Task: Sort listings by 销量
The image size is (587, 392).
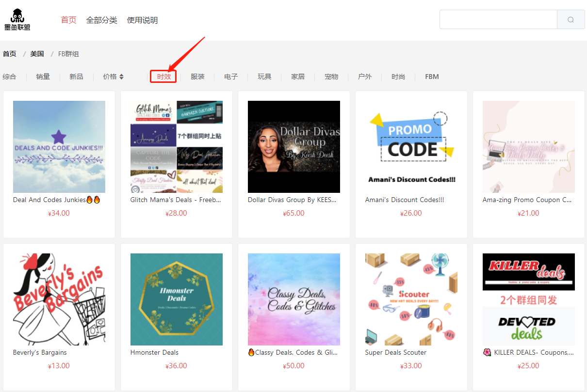Action: pyautogui.click(x=43, y=77)
